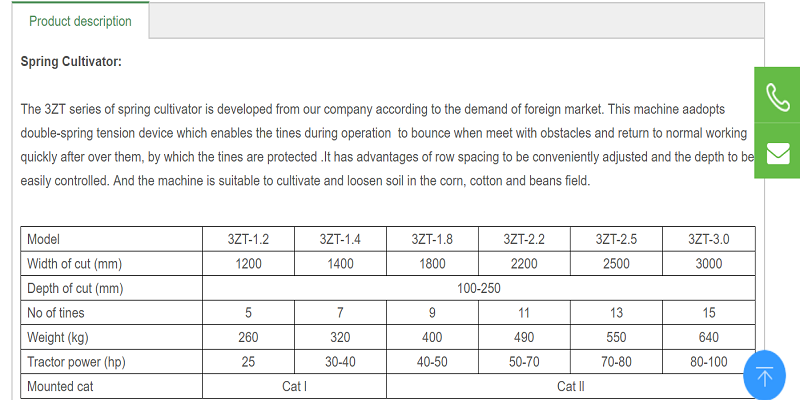The width and height of the screenshot is (800, 400).
Task: Click the green phone contact icon
Action: point(777,95)
